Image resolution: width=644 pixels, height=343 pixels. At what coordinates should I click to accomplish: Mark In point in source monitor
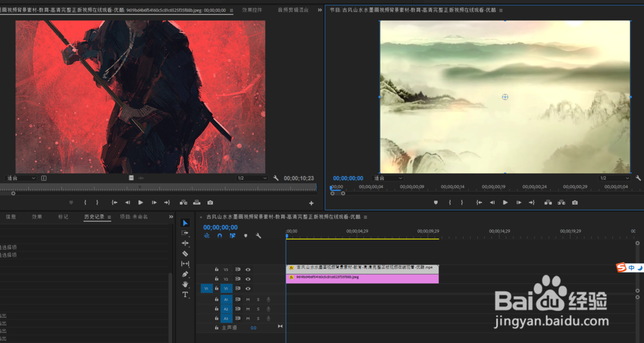[x=85, y=203]
